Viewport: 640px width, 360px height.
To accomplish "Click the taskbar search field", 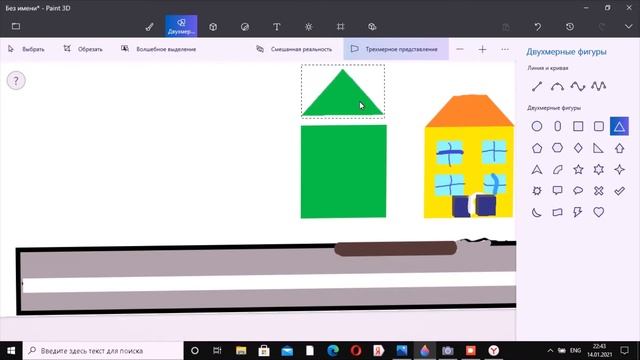I will click(x=103, y=351).
